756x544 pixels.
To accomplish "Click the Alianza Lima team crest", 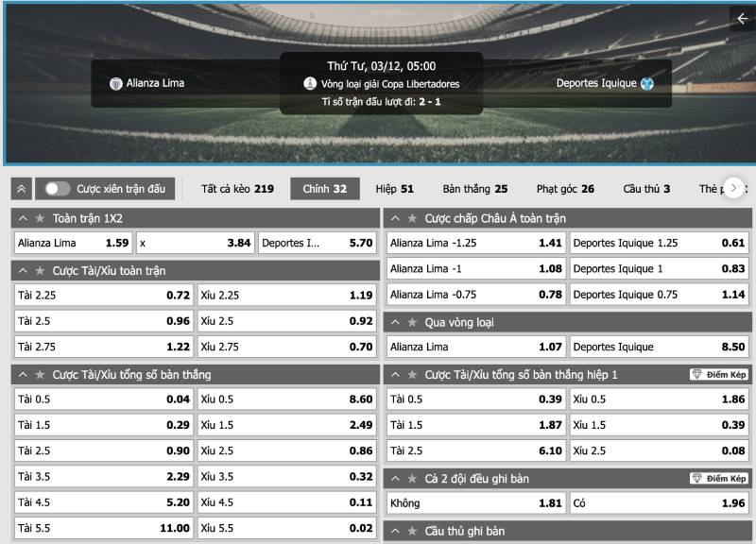I will pyautogui.click(x=116, y=83).
